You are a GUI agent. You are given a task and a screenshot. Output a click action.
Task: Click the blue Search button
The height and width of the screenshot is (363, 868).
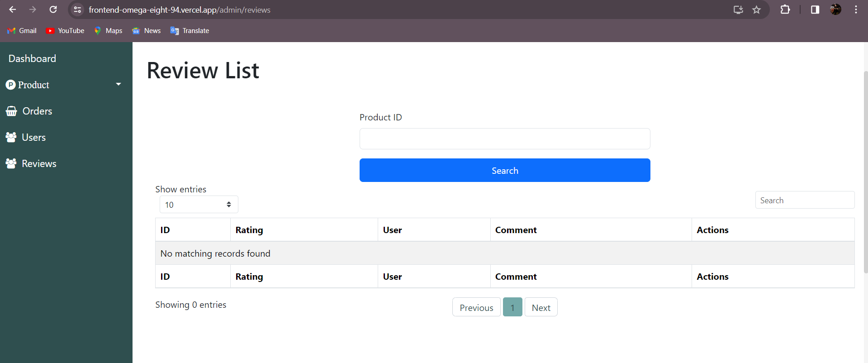coord(505,170)
